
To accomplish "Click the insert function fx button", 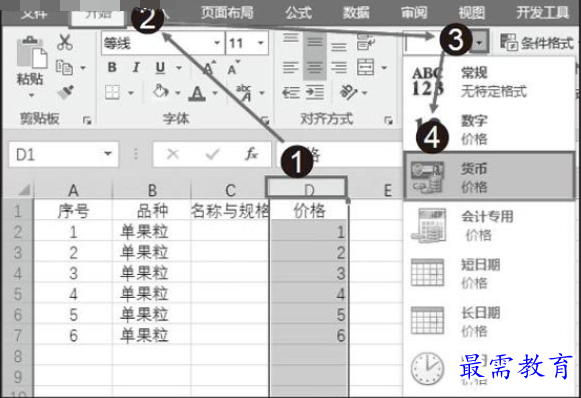I will pyautogui.click(x=252, y=153).
